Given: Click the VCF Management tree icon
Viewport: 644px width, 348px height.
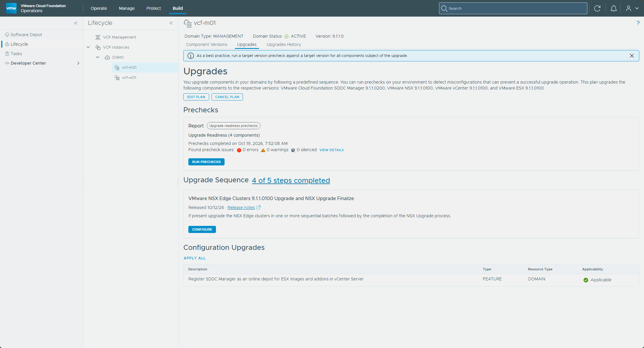Looking at the screenshot, I should (x=98, y=37).
